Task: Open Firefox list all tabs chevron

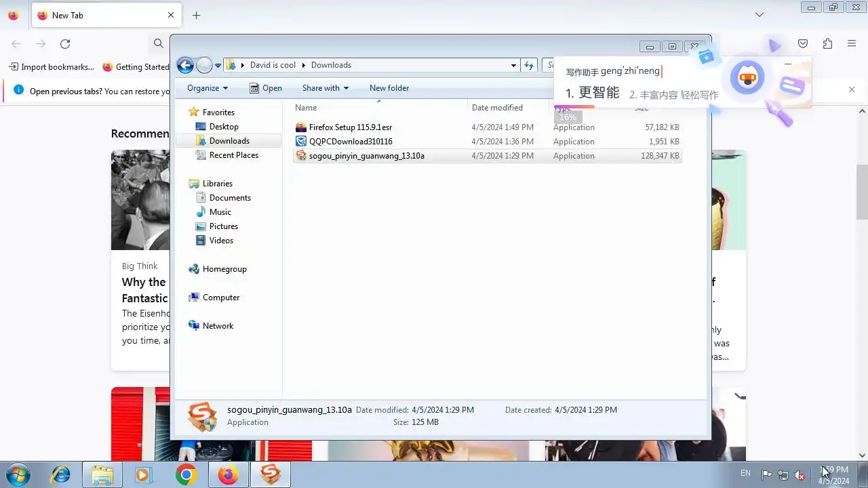Action: pos(759,15)
